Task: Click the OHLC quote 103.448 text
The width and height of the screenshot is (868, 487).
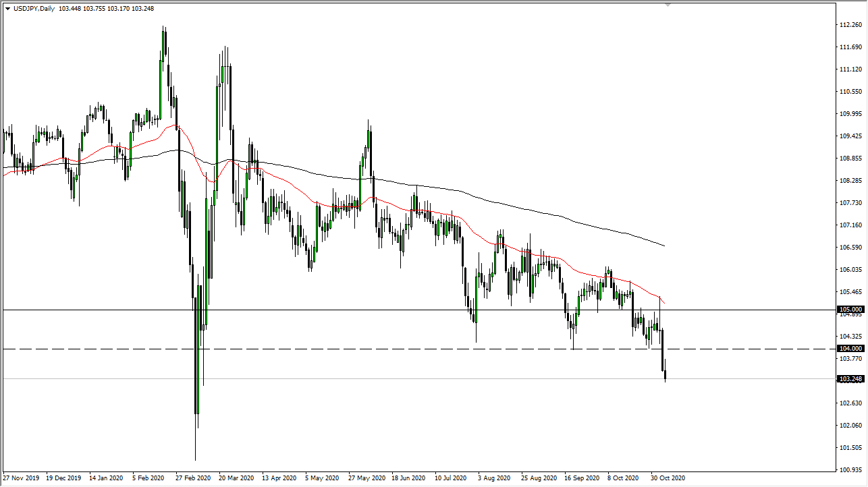Action: [70, 8]
